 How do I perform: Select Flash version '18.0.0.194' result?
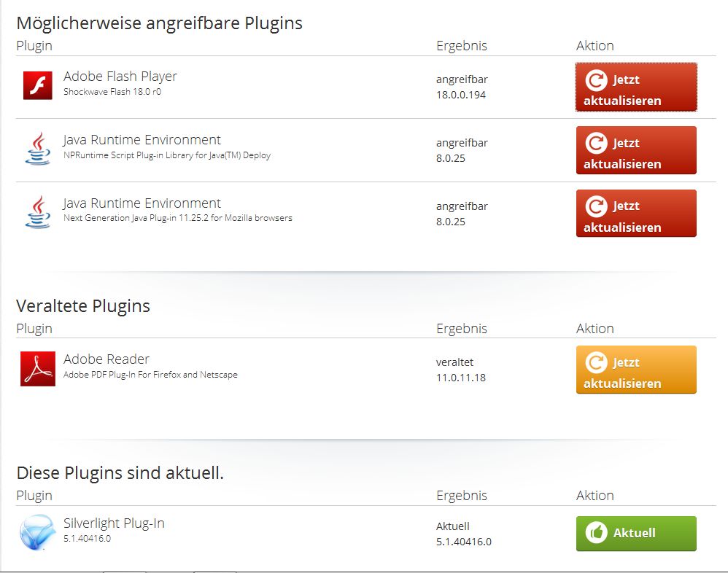461,95
